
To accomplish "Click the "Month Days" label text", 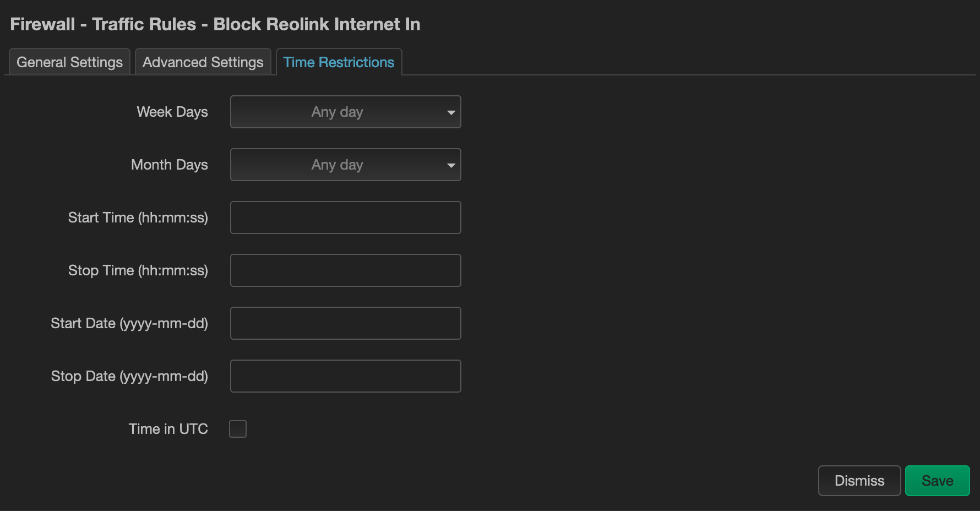I will (x=169, y=165).
